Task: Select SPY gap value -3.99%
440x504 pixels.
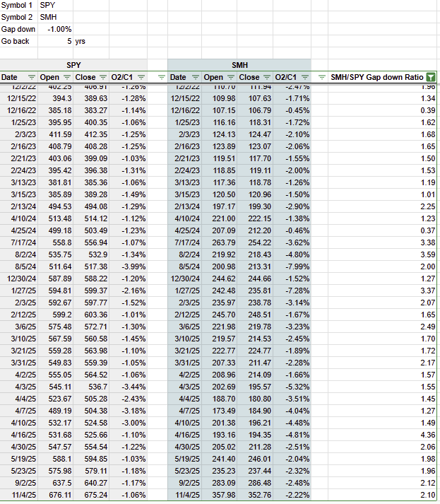Action: [x=128, y=266]
